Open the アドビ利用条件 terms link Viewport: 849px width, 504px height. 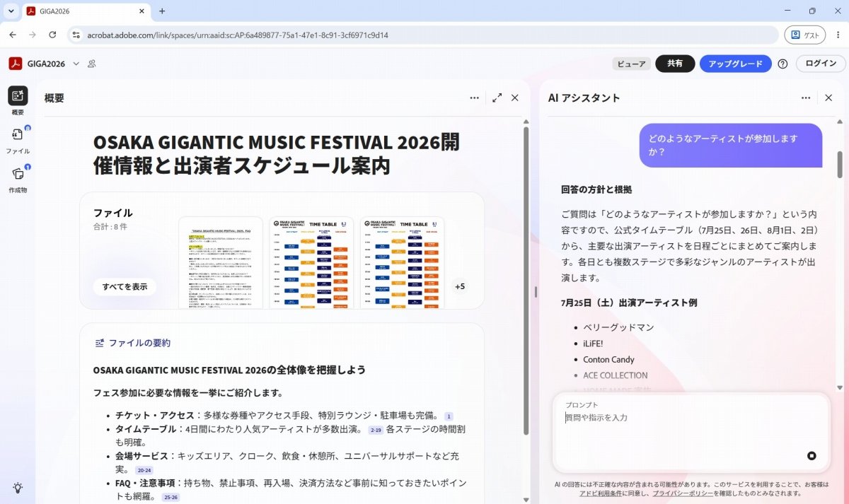pyautogui.click(x=603, y=493)
